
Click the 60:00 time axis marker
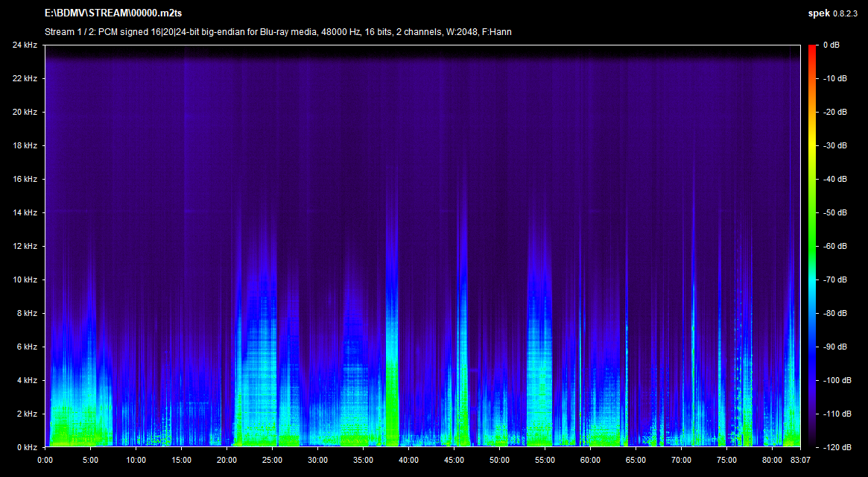tap(590, 461)
